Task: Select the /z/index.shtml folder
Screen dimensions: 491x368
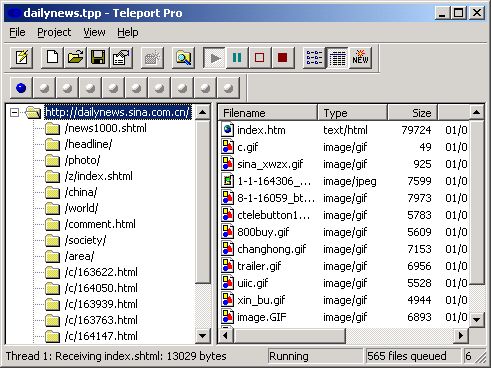Action: [x=99, y=176]
